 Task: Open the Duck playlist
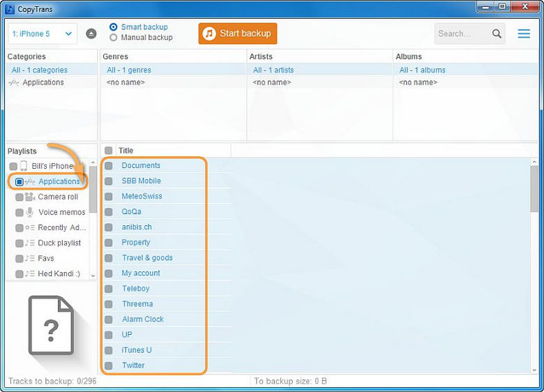click(x=59, y=243)
